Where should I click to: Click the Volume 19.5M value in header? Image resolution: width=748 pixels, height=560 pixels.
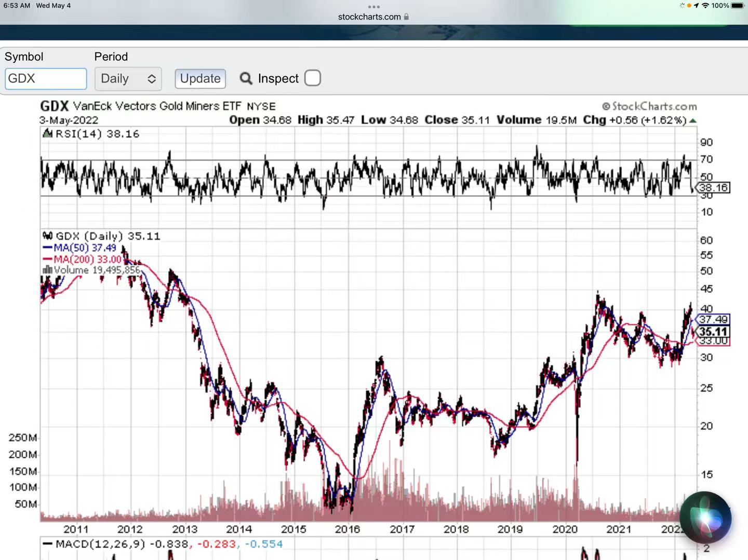[x=537, y=120]
